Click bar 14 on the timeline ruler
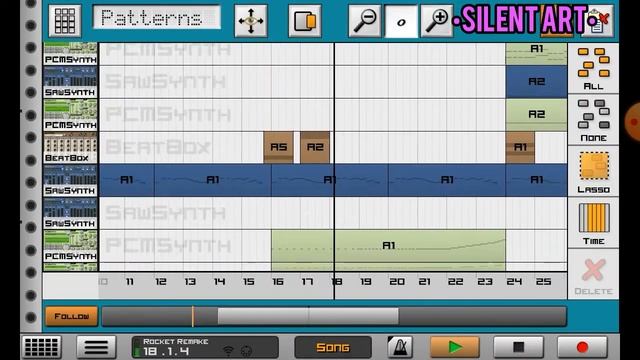The height and width of the screenshot is (360, 640). (219, 282)
